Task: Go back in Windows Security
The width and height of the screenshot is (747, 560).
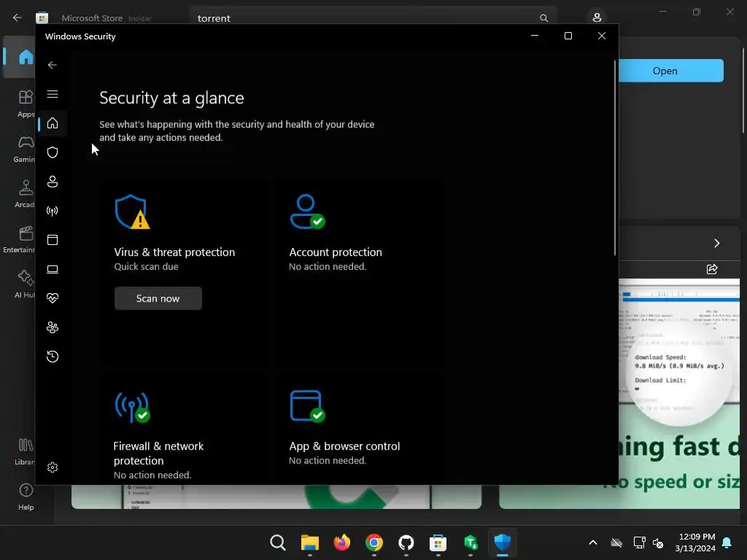Action: point(53,65)
